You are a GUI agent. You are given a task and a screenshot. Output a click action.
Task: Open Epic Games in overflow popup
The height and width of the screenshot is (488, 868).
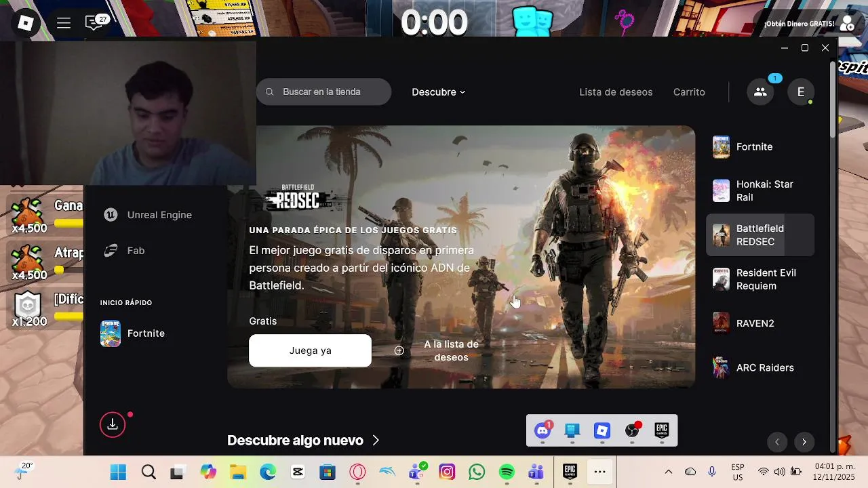point(662,430)
